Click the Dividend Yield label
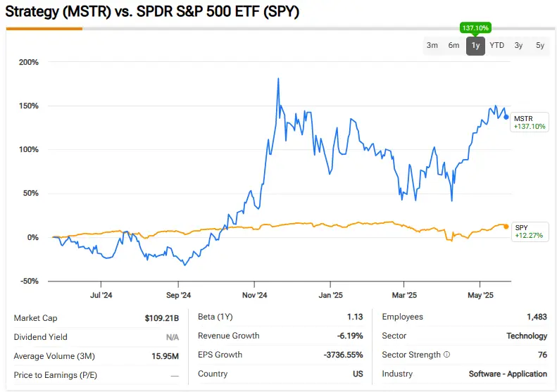Image resolution: width=557 pixels, height=392 pixels. 41,337
